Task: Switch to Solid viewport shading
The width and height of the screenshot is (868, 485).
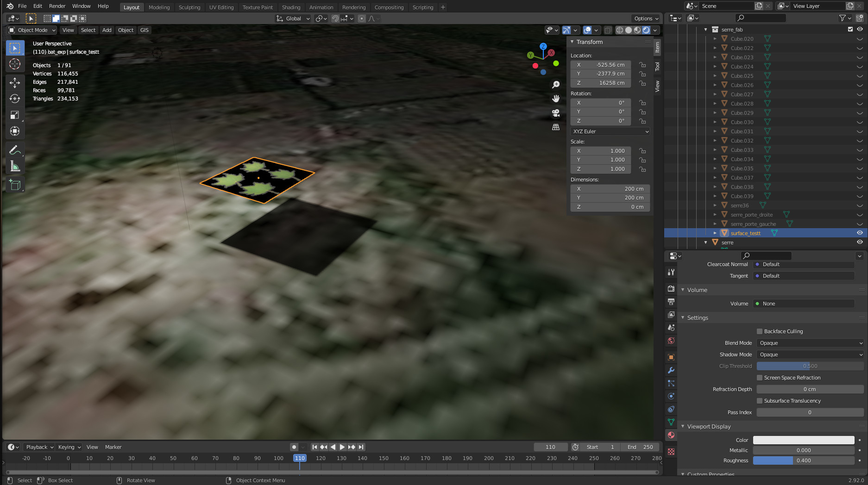Action: pyautogui.click(x=629, y=30)
